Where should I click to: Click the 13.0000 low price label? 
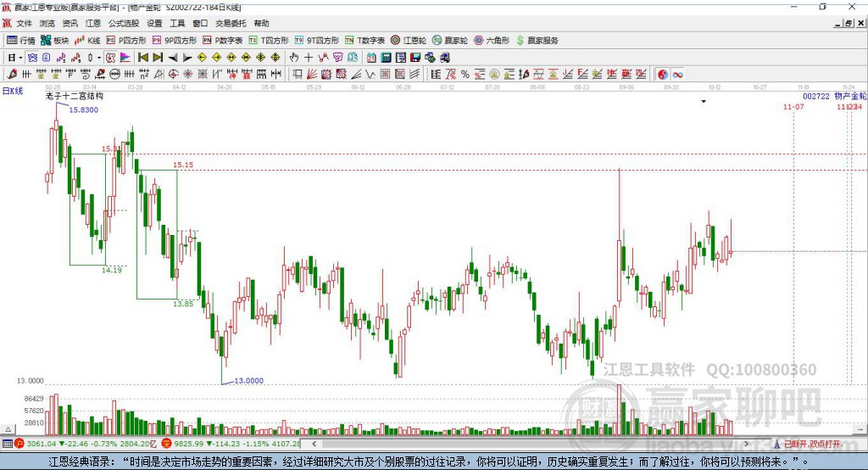click(248, 381)
